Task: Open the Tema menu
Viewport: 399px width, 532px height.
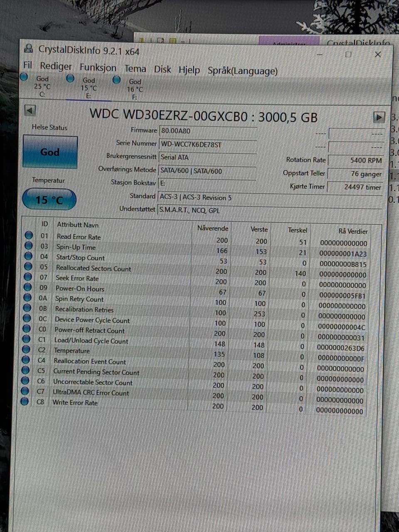Action: [135, 69]
